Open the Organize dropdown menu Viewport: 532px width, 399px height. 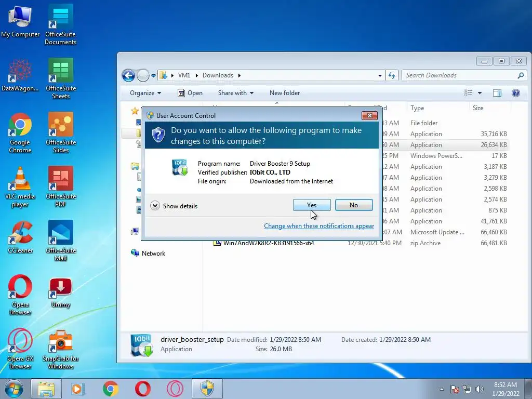point(145,93)
